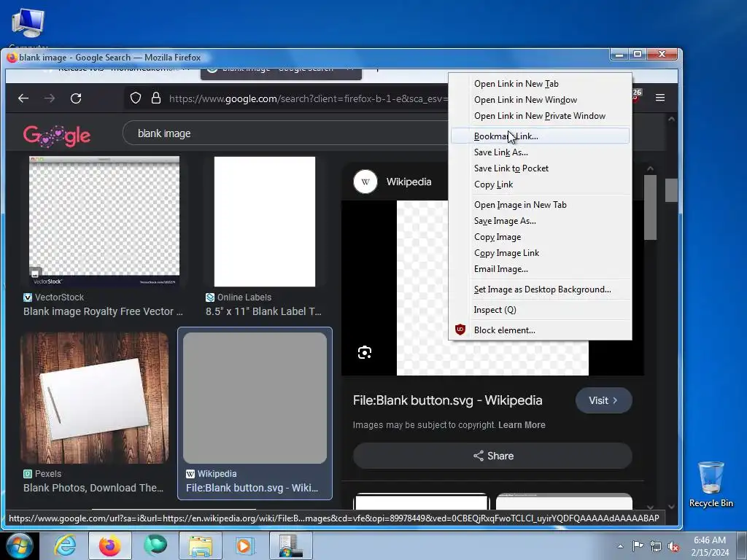
Task: Choose Email Image
Action: coord(541,269)
